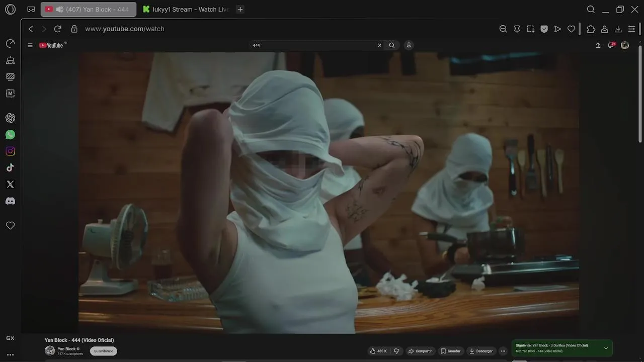Open the send/flow arrow icon
The image size is (644, 362).
557,29
